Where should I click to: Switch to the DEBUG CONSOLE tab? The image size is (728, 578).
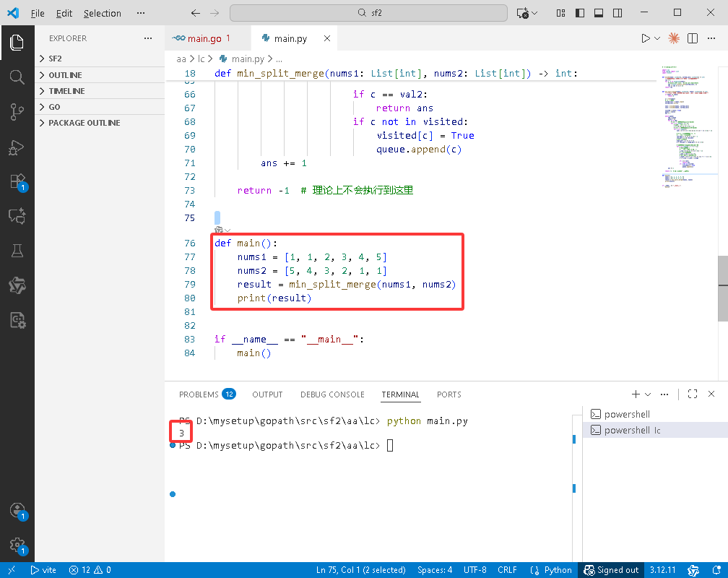pos(332,394)
